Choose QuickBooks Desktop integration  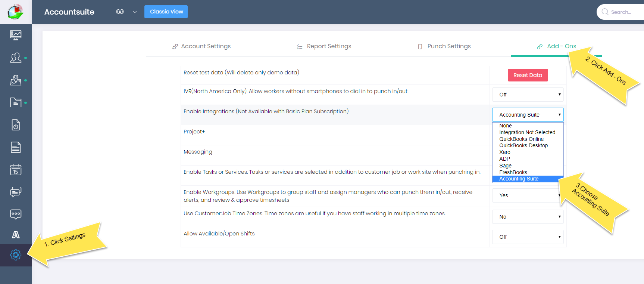[528, 146]
